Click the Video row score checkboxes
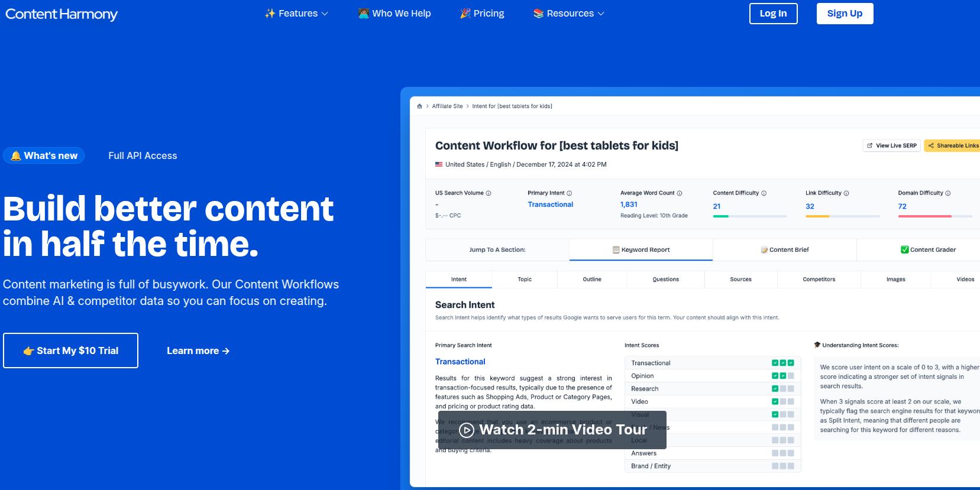The image size is (980, 490). (783, 401)
